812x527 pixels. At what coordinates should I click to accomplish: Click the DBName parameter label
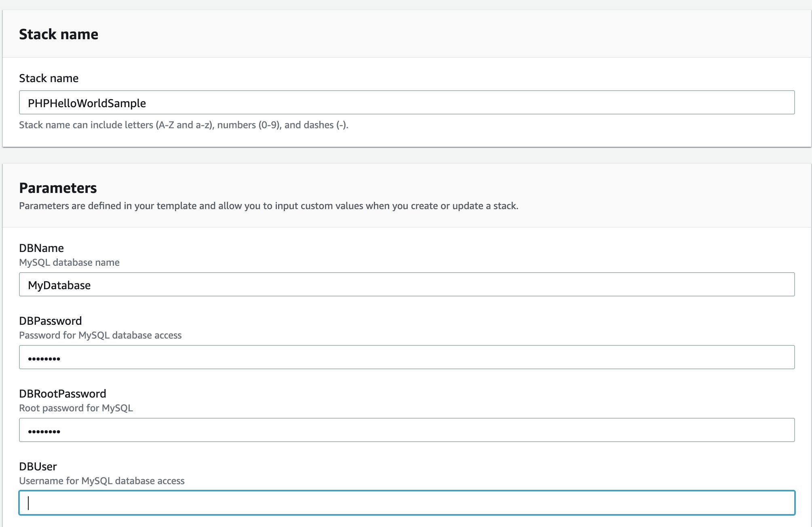pyautogui.click(x=41, y=248)
